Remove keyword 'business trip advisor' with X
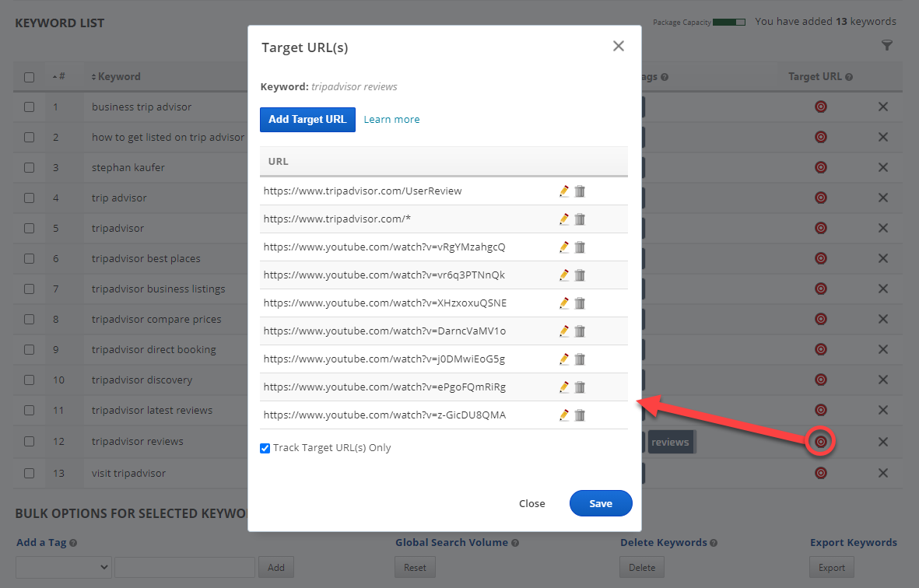 click(883, 107)
